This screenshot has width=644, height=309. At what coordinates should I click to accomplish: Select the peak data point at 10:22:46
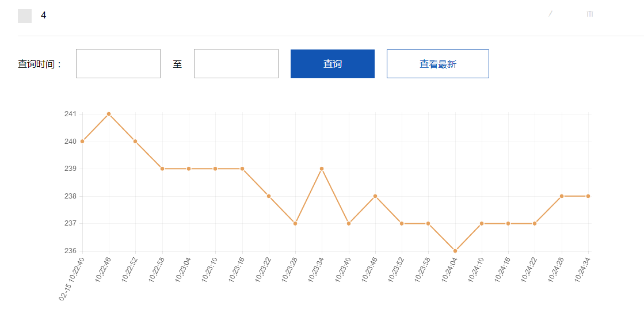(x=109, y=114)
